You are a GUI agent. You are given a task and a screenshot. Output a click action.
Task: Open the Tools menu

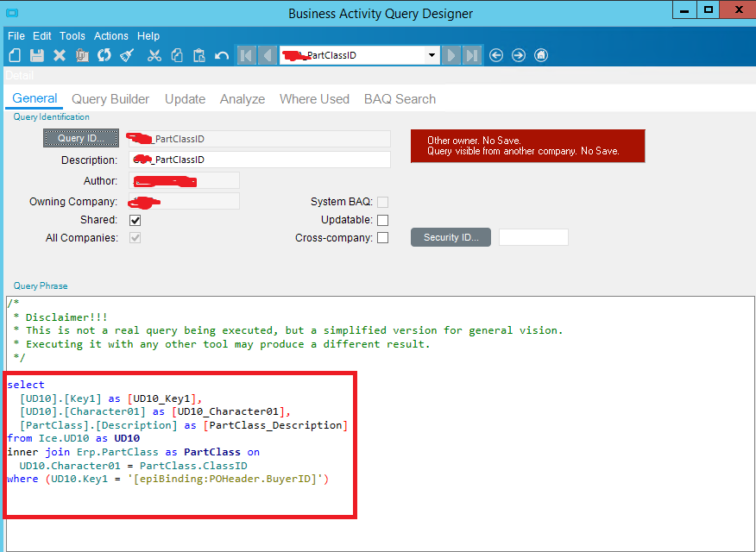pyautogui.click(x=72, y=36)
